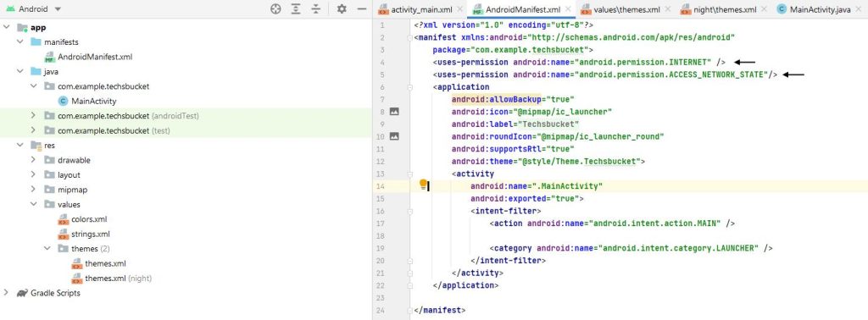Viewport: 868px width, 320px height.
Task: Click the Expand All toolbar icon
Action: click(296, 8)
